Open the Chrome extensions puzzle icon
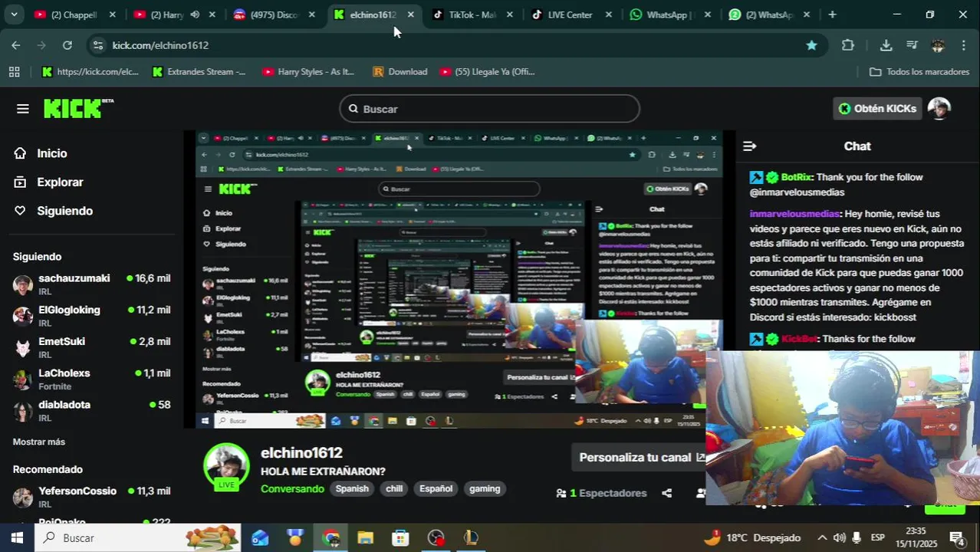The image size is (980, 552). pyautogui.click(x=847, y=45)
